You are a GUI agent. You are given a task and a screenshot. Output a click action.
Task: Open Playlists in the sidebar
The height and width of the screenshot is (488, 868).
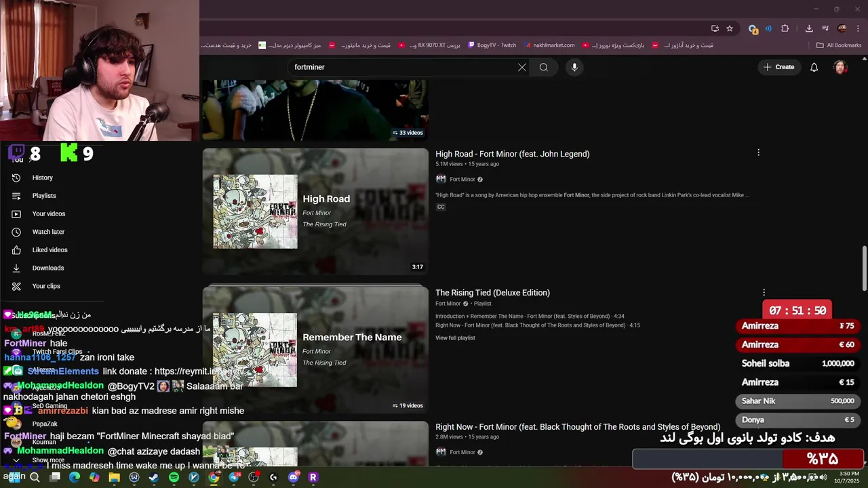(44, 196)
